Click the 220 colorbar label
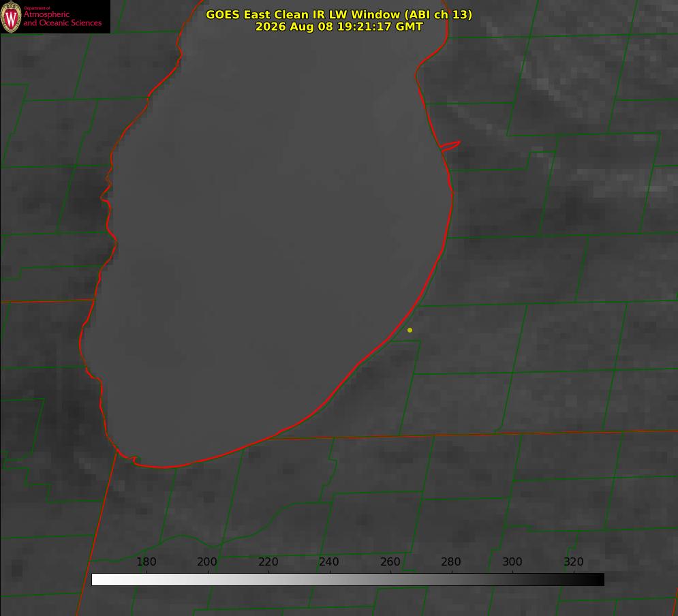Image resolution: width=678 pixels, height=616 pixels. (x=268, y=561)
